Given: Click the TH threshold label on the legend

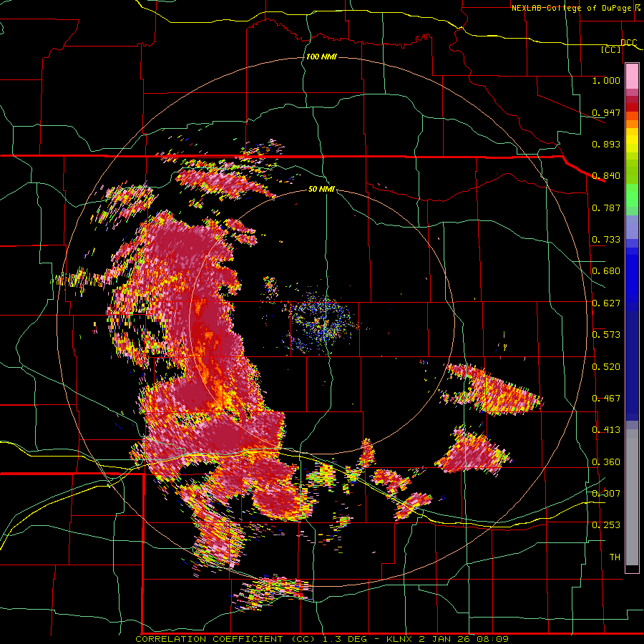Looking at the screenshot, I should click(615, 557).
